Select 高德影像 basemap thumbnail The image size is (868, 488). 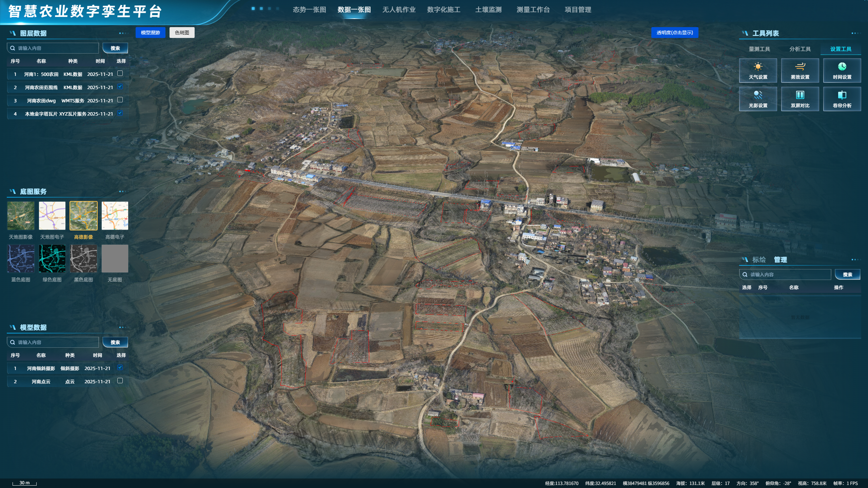pos(83,216)
